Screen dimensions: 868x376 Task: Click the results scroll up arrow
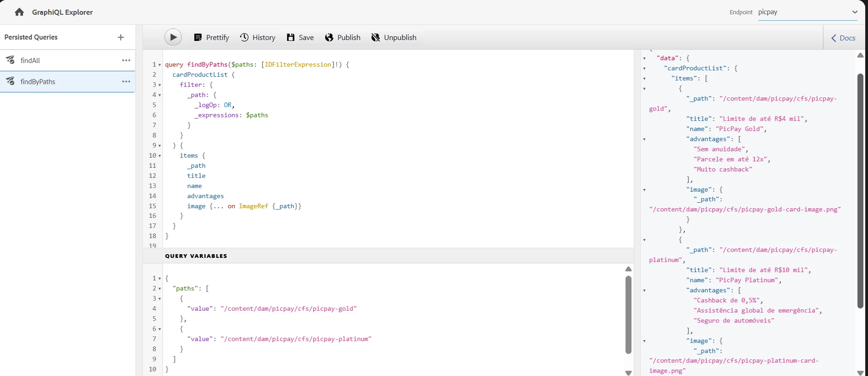click(x=861, y=55)
